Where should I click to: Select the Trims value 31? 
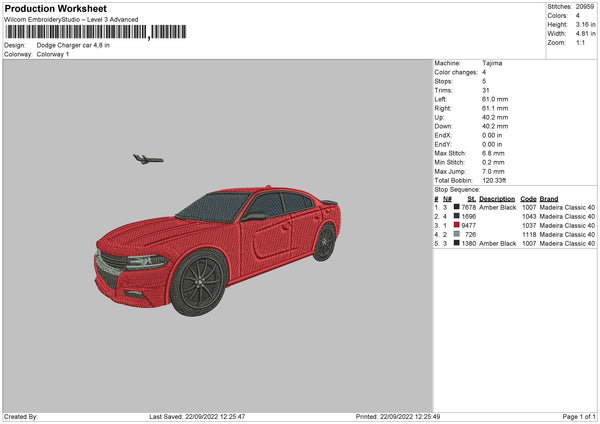[x=486, y=90]
